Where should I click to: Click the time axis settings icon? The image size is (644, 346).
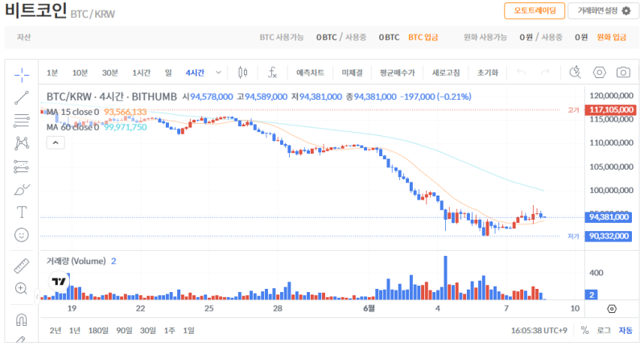(x=612, y=309)
